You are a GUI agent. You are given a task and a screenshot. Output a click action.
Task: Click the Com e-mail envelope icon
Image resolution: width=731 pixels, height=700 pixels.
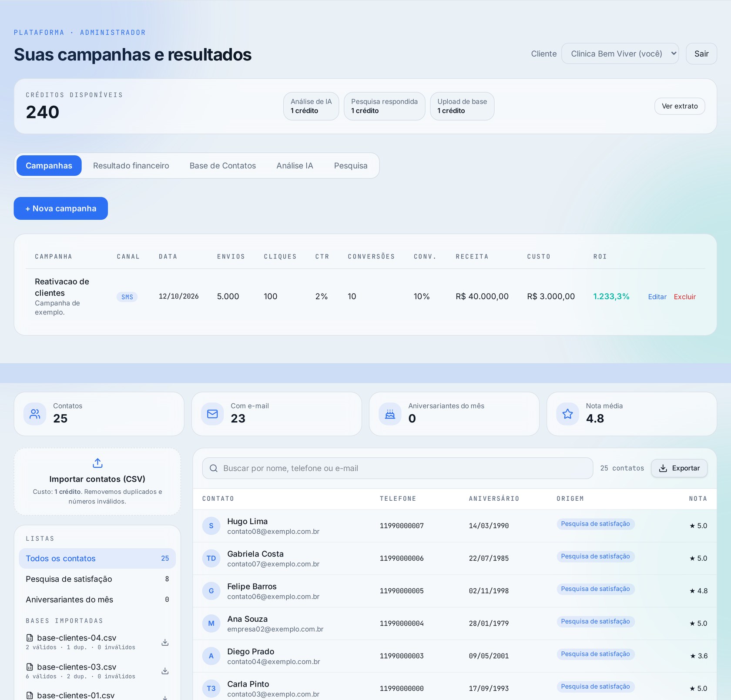[212, 414]
